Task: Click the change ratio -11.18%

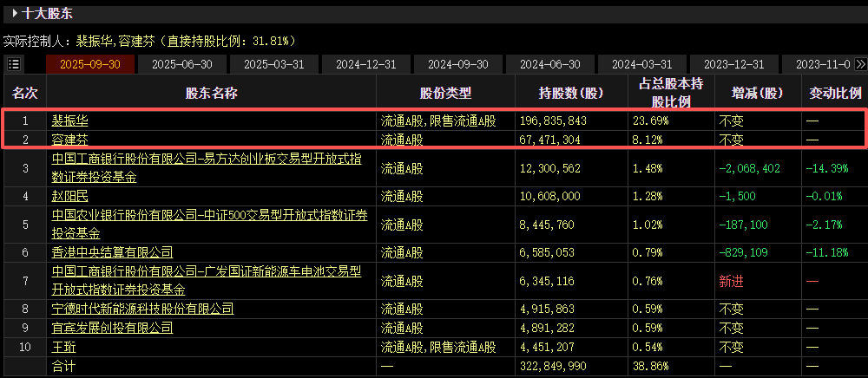Action: (827, 252)
